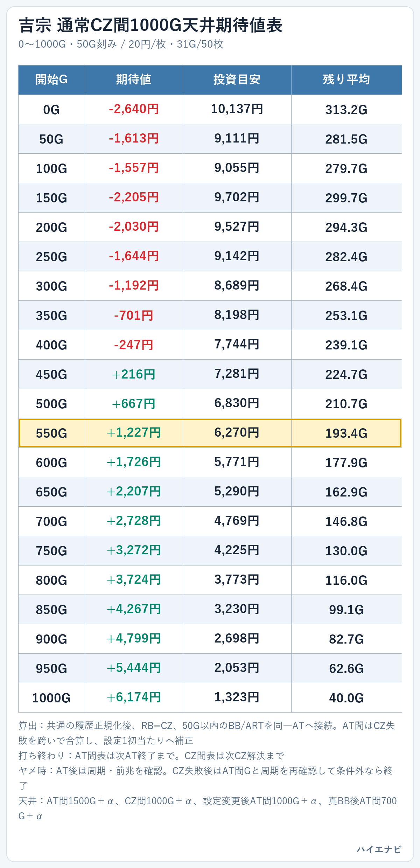Screen dimensions: 420x868
Task: Click the 294.3G cell
Action: click(x=346, y=227)
